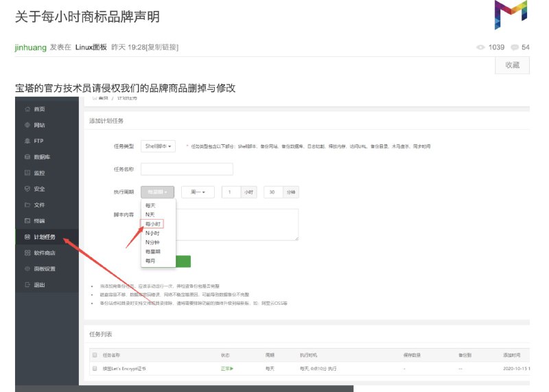Image resolution: width=549 pixels, height=392 pixels.
Task: Click the 软件商店 grid icon
Action: click(x=27, y=253)
